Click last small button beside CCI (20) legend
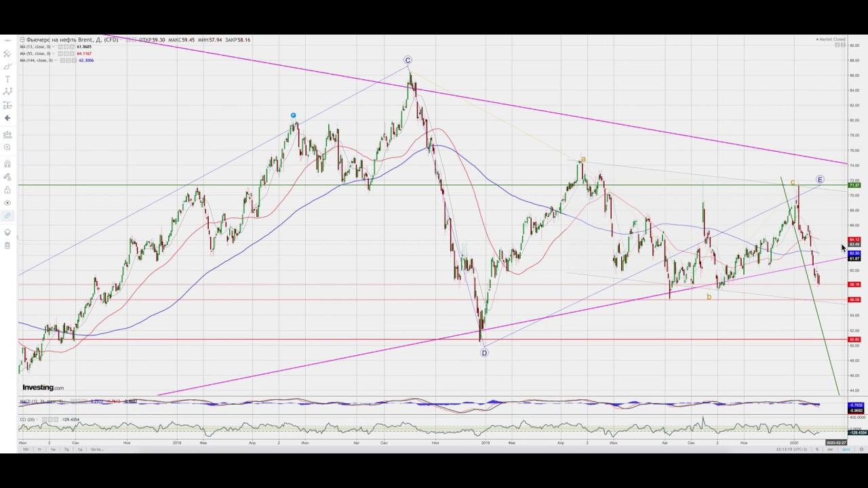Image resolution: width=868 pixels, height=488 pixels. coord(56,420)
